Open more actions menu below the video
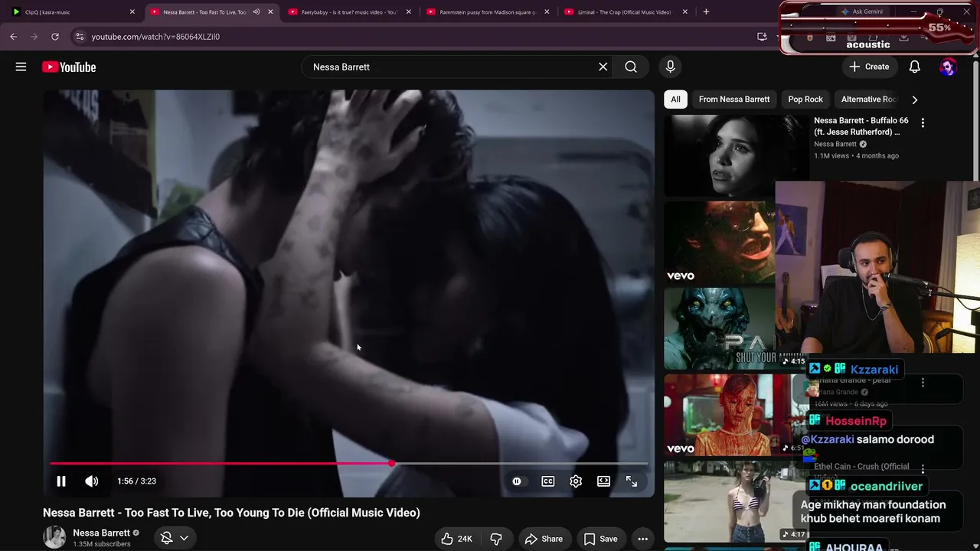The height and width of the screenshot is (551, 980). [643, 539]
